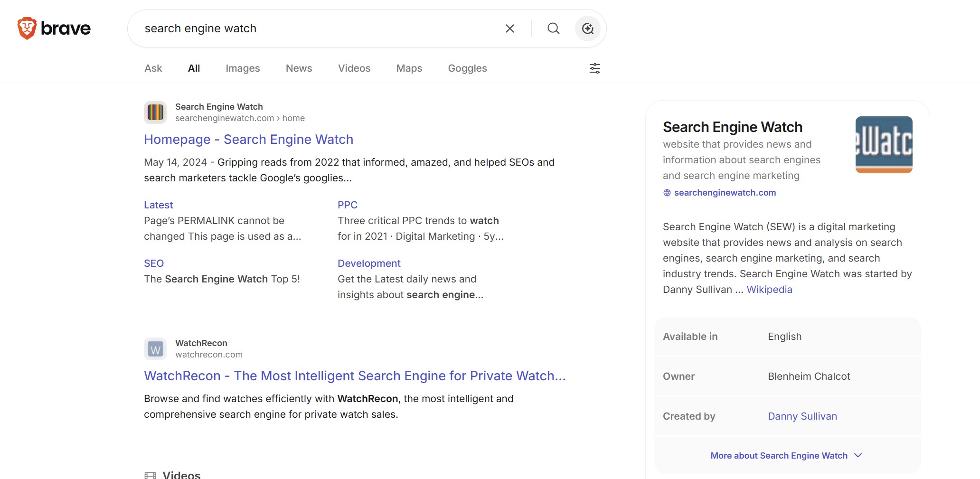This screenshot has height=479, width=980.
Task: Clear the search query with the X icon
Action: [x=510, y=28]
